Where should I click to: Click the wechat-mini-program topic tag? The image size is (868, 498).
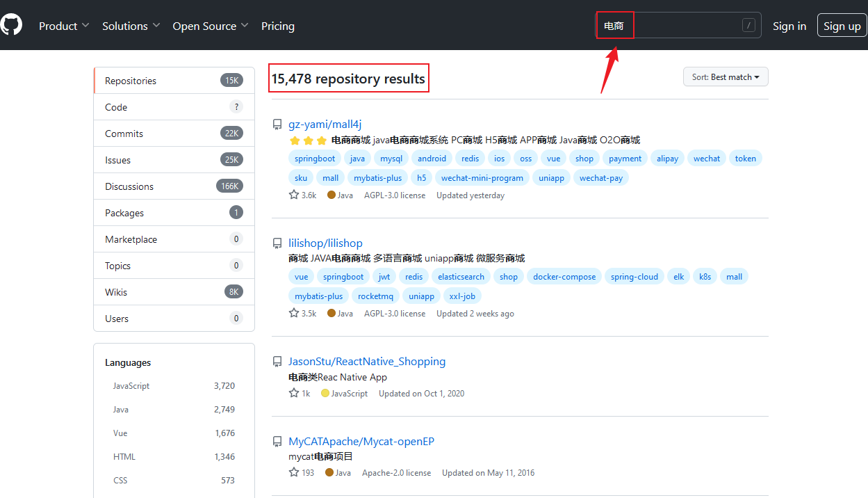(x=482, y=178)
